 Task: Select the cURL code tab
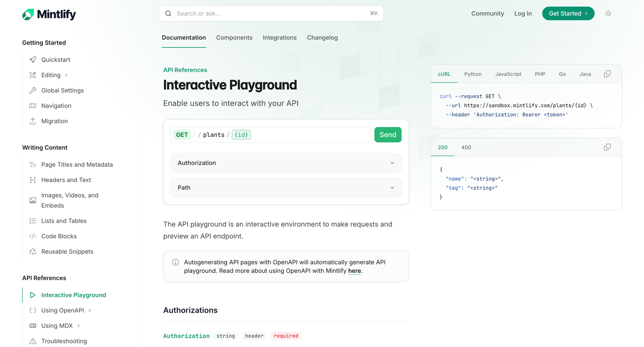point(444,74)
